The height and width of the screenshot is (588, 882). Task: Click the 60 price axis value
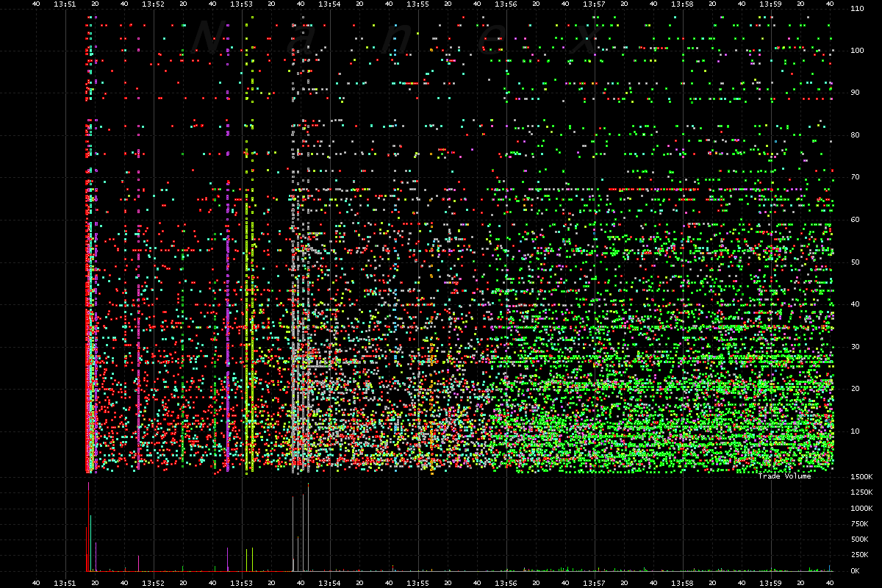[854, 220]
